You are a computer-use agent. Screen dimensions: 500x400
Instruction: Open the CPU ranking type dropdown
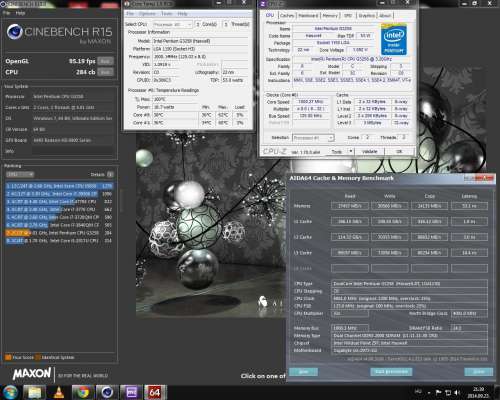tap(20, 174)
